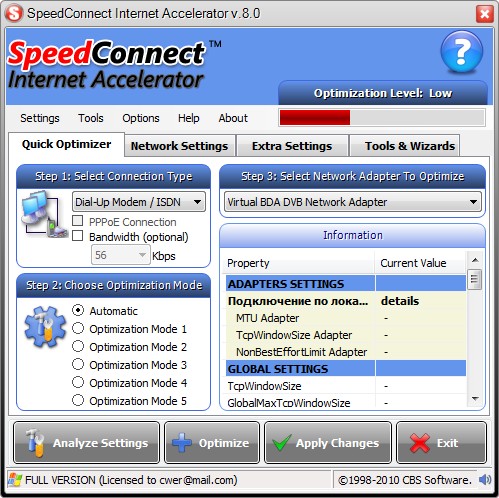This screenshot has height=498, width=499.
Task: Click the blue plus Optimize button
Action: coord(212,443)
